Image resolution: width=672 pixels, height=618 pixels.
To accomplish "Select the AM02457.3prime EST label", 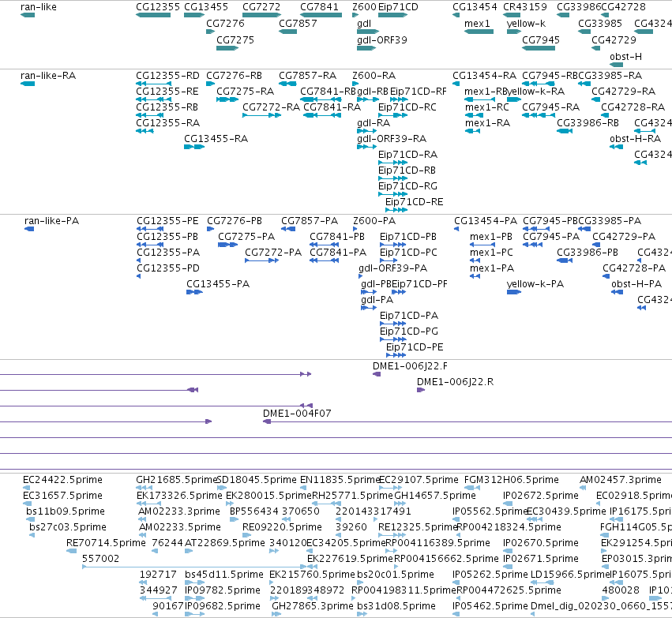I will (x=621, y=480).
